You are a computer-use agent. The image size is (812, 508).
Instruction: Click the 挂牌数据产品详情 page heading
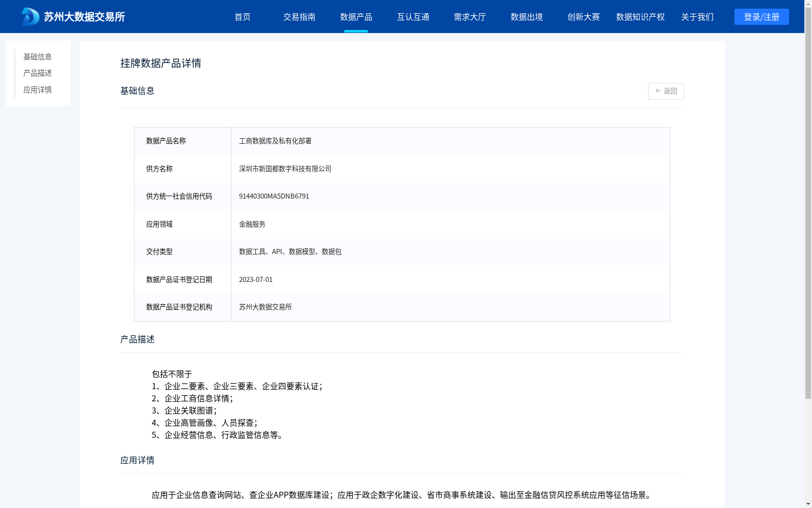tap(161, 63)
